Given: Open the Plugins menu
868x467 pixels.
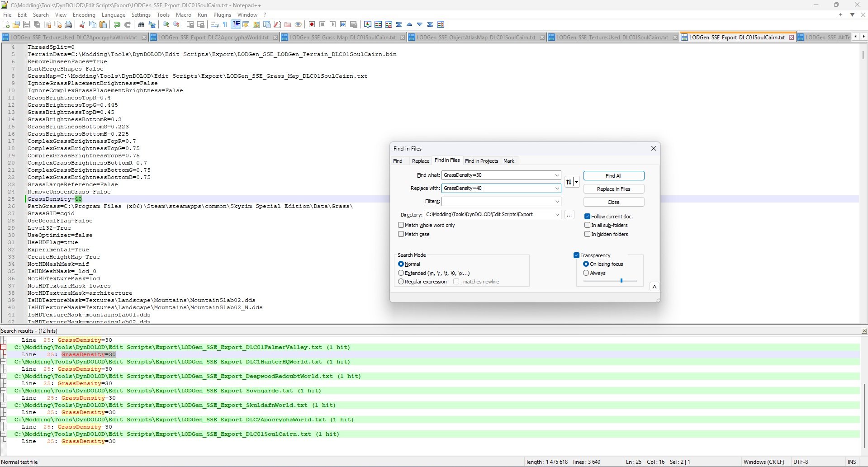Looking at the screenshot, I should click(222, 15).
